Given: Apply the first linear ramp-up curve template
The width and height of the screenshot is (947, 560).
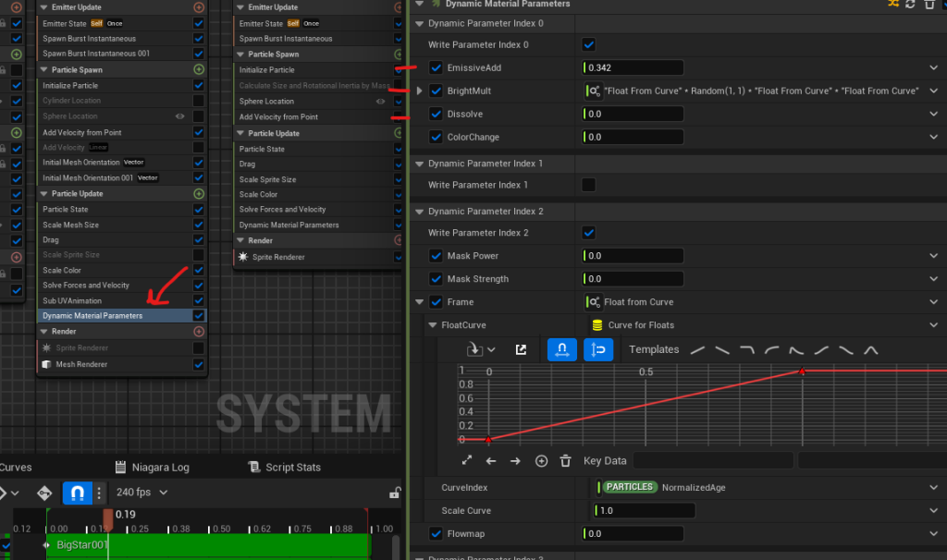Looking at the screenshot, I should click(697, 350).
